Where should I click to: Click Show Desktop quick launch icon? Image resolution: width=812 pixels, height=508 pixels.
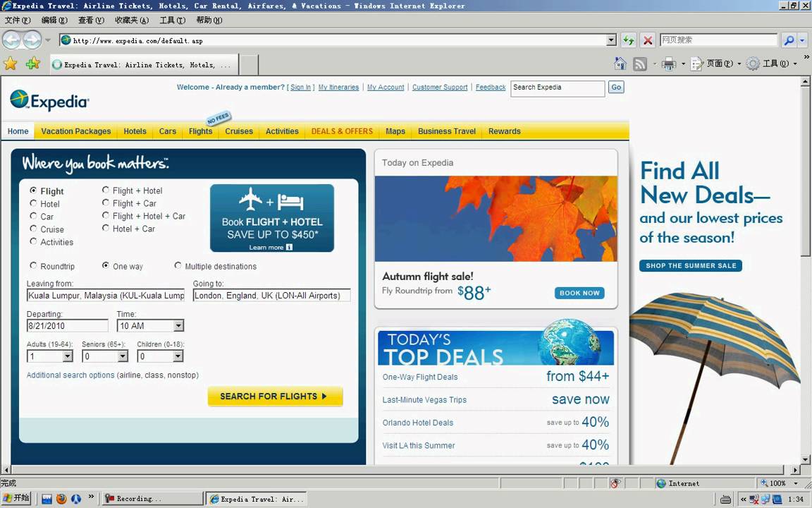pyautogui.click(x=47, y=499)
